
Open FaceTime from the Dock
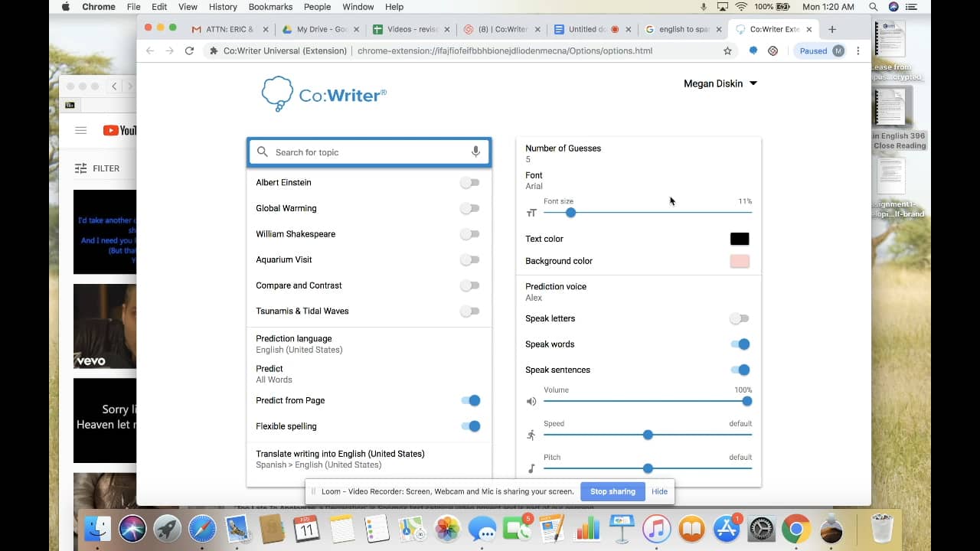517,529
